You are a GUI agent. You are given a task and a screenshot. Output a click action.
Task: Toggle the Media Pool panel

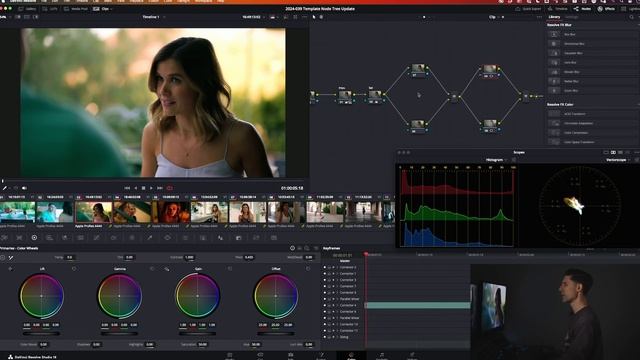point(76,9)
